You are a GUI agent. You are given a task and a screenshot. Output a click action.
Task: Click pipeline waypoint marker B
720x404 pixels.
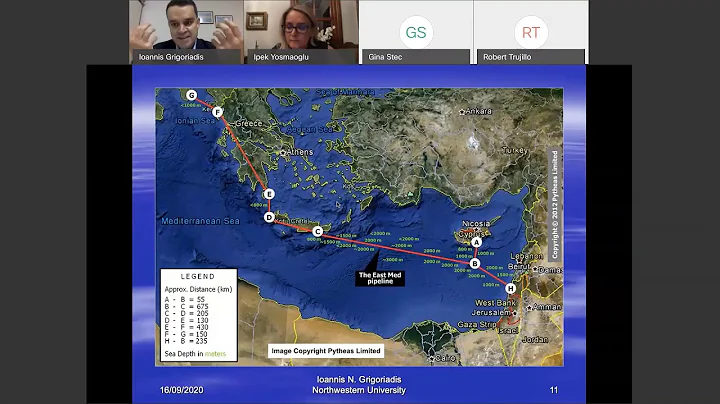(x=475, y=263)
